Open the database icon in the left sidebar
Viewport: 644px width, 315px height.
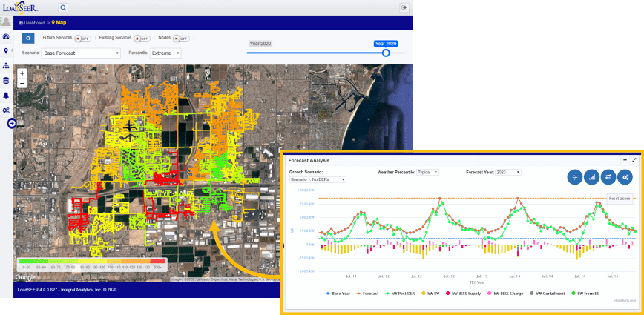6,81
